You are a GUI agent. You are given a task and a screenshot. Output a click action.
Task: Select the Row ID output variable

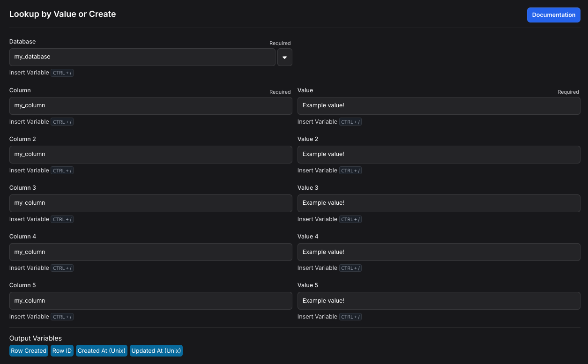62,351
